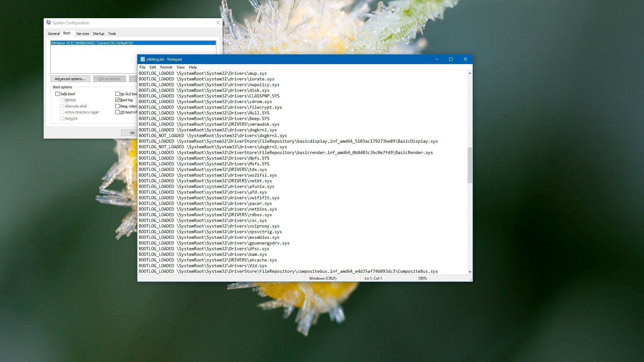
Task: Click the scroll down arrow in Notepad
Action: pyautogui.click(x=470, y=271)
